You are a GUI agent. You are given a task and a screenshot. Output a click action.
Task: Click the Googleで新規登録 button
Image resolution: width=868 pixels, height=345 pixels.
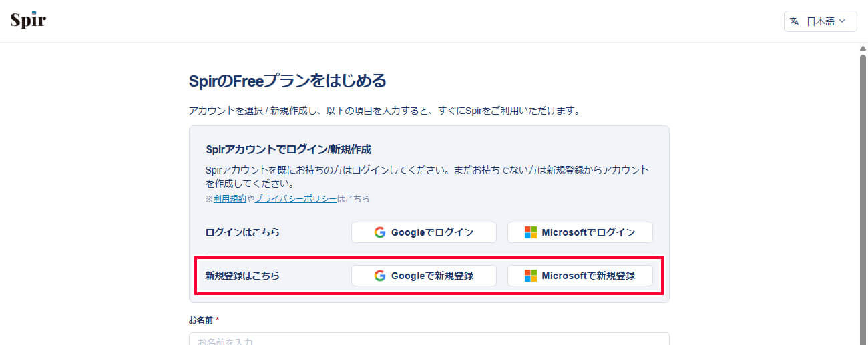424,276
